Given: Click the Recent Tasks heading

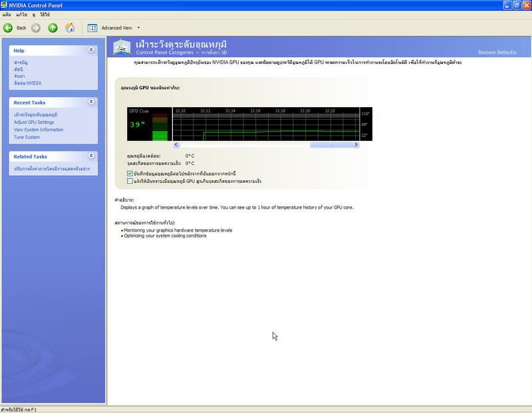Looking at the screenshot, I should (x=29, y=102).
